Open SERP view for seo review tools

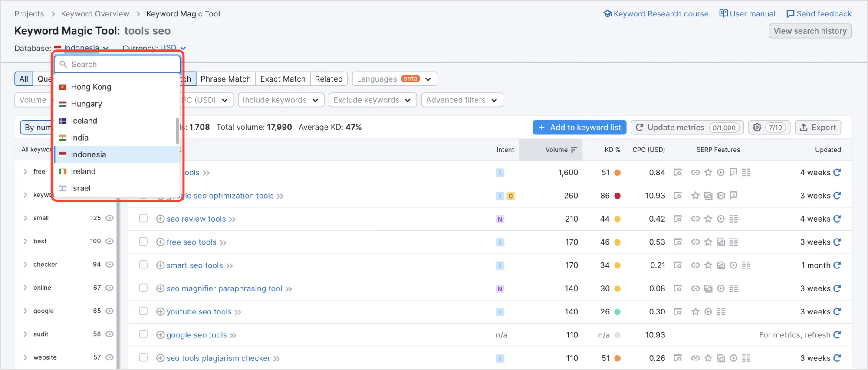(x=677, y=219)
